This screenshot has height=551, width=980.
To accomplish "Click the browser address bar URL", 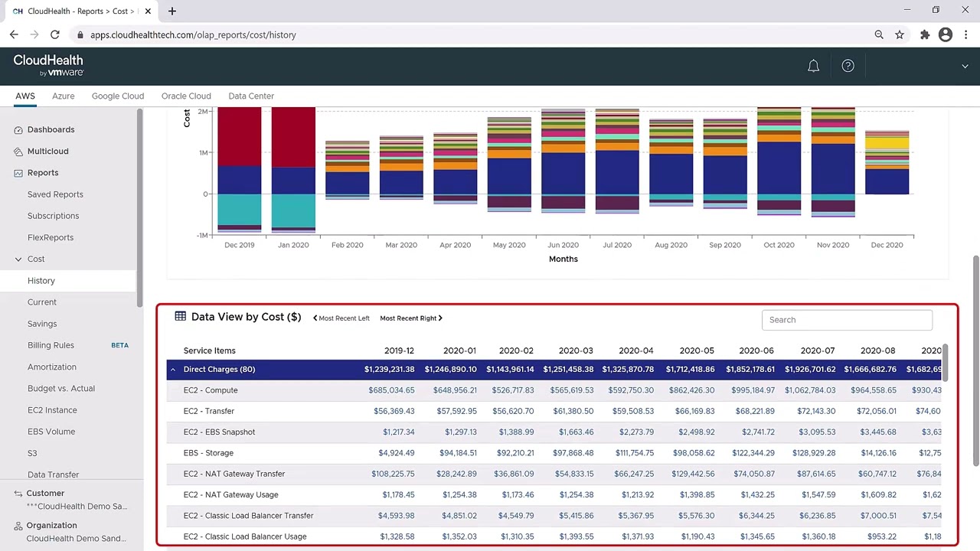I will tap(193, 34).
